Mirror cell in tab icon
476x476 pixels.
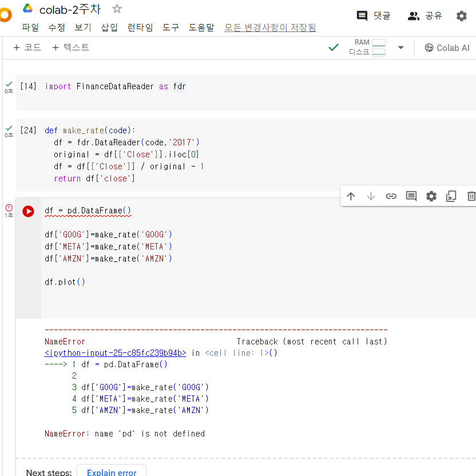coord(451,196)
